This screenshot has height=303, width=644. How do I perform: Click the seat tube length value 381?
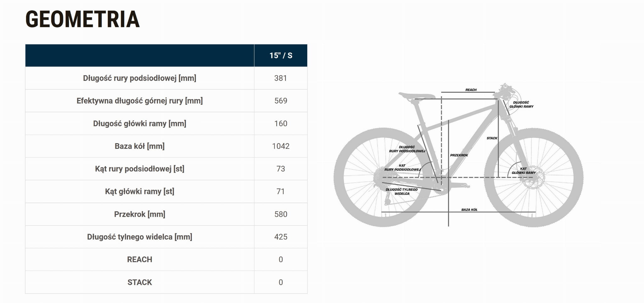(280, 78)
